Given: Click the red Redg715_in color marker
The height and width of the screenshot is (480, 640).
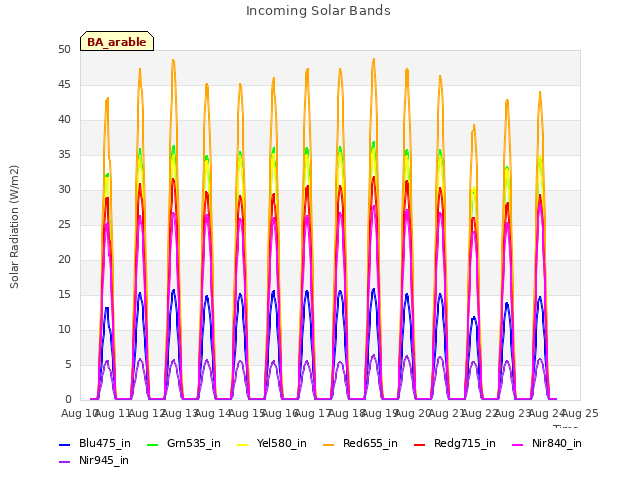Looking at the screenshot, I should tap(420, 445).
